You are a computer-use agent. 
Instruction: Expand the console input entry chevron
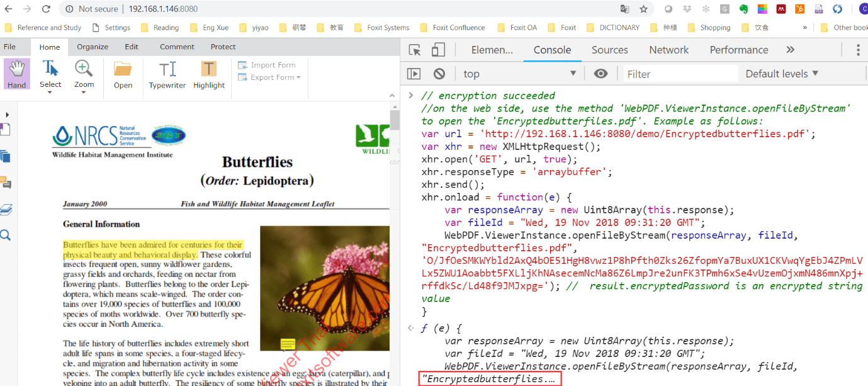(x=411, y=96)
